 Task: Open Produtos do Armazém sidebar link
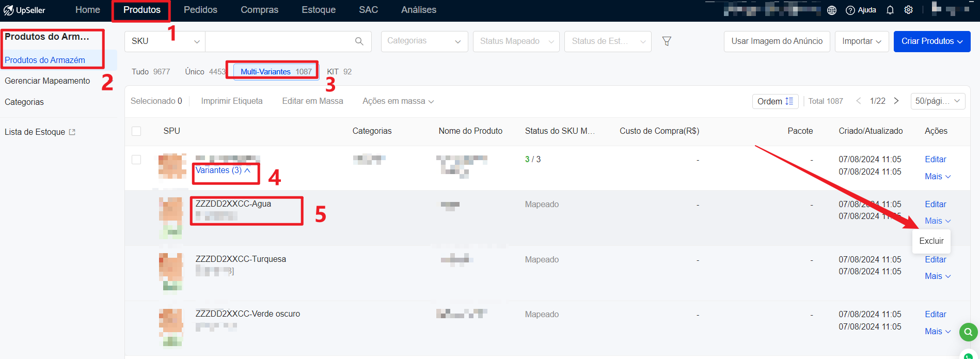[x=45, y=60]
